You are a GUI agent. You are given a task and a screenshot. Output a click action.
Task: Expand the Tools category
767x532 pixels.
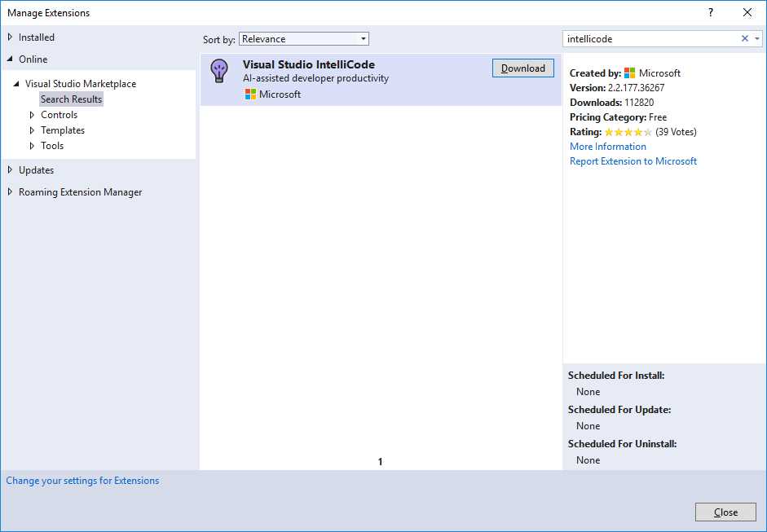point(34,145)
